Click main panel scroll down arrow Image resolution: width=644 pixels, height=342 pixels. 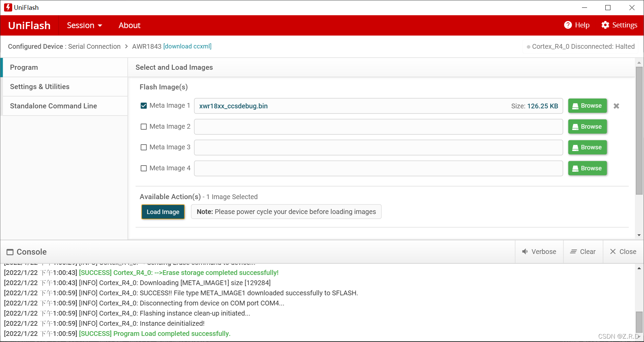pos(639,235)
